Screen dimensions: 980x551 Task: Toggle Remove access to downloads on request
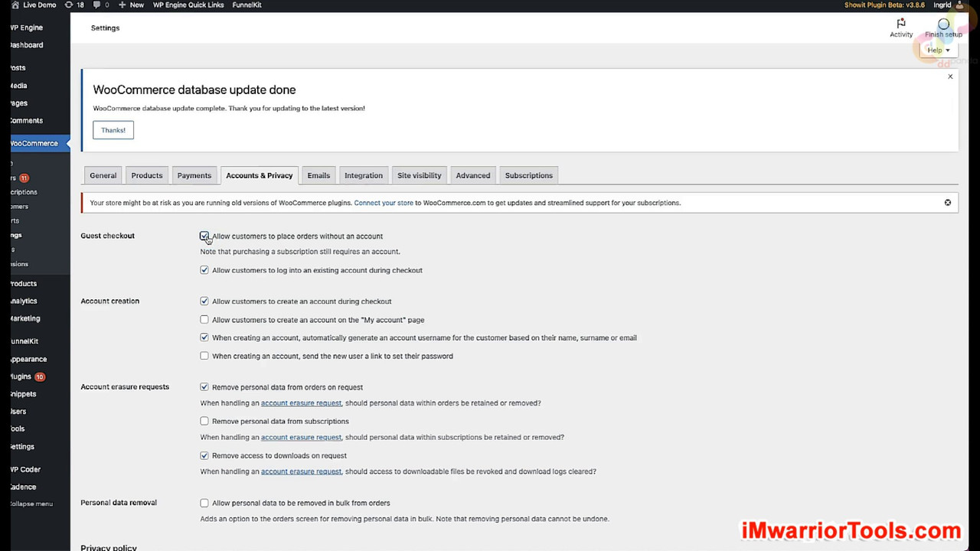204,455
